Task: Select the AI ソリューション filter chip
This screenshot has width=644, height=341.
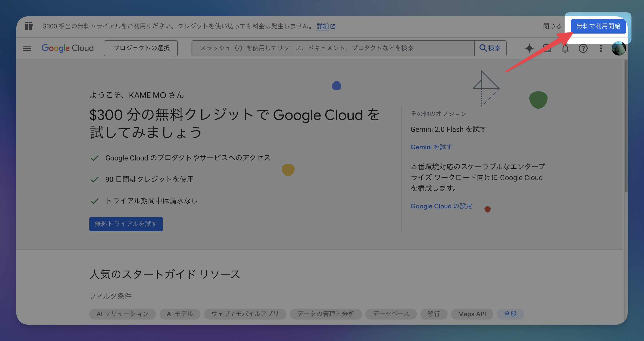Action: pos(122,314)
